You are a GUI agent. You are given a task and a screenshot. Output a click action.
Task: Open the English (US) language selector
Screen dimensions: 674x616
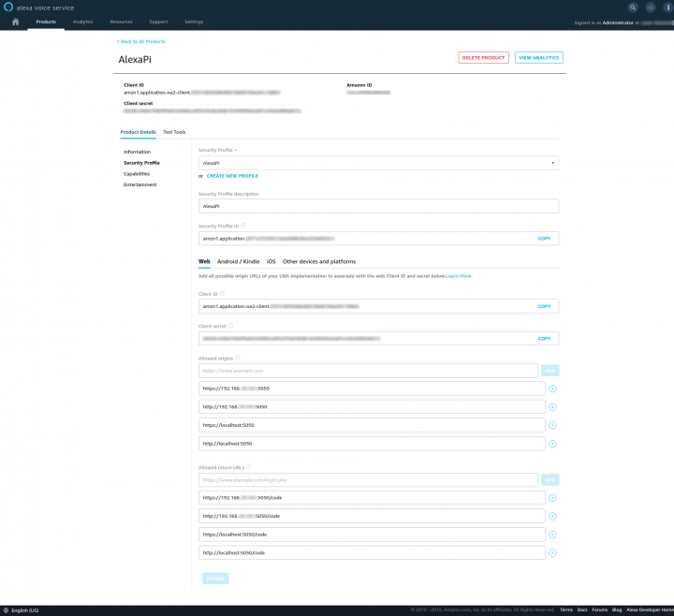tap(21, 610)
